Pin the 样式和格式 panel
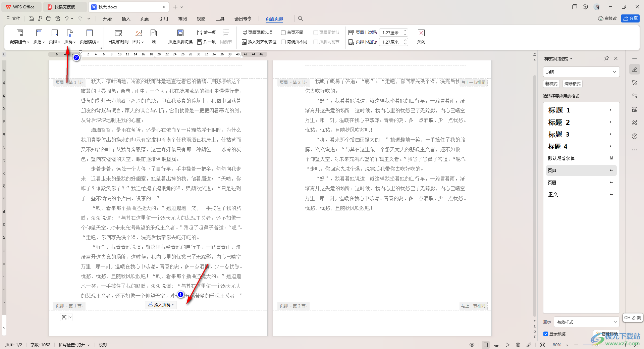644x349 pixels. click(606, 58)
